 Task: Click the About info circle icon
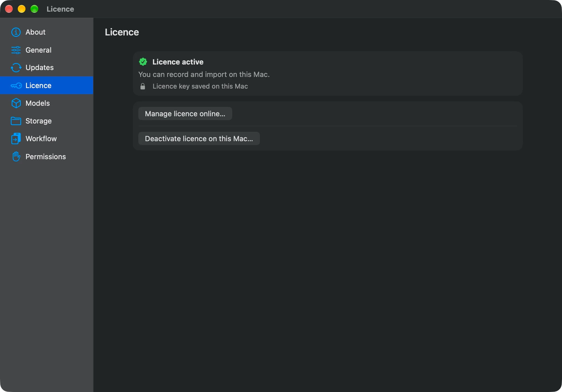click(x=16, y=32)
